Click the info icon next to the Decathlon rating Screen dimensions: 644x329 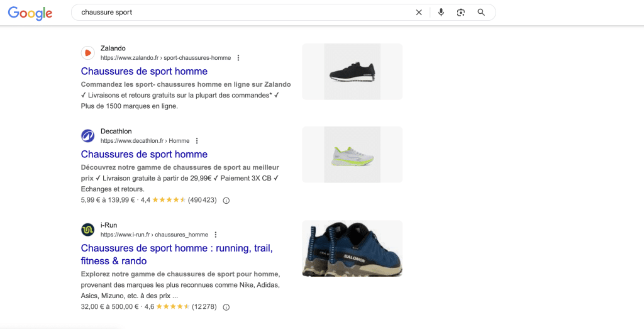point(226,201)
